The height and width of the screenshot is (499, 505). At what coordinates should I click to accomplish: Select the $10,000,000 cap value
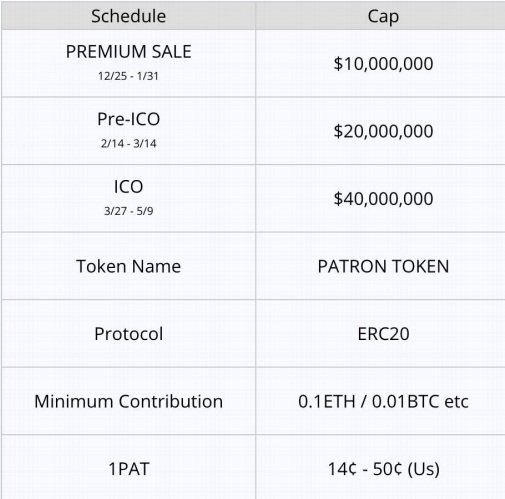(x=383, y=64)
